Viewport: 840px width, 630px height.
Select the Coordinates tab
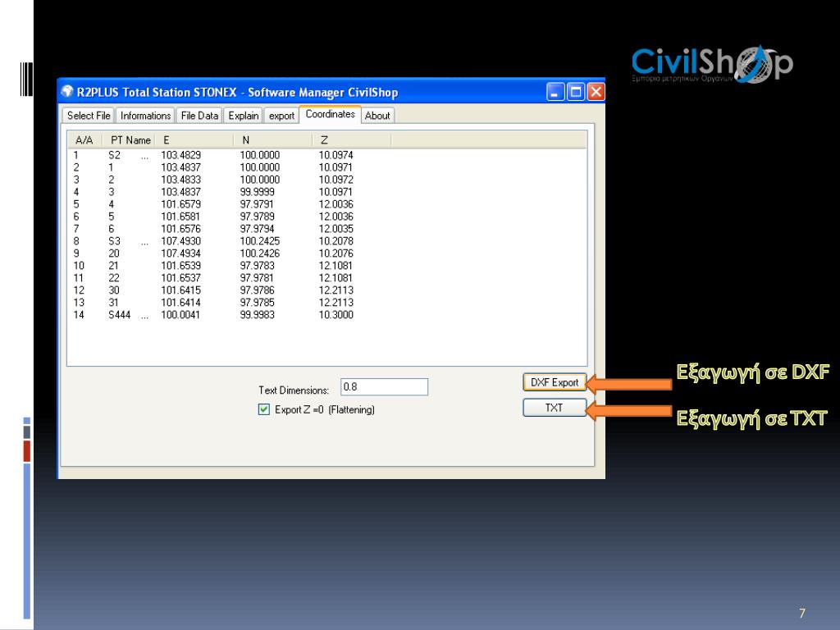coord(330,114)
